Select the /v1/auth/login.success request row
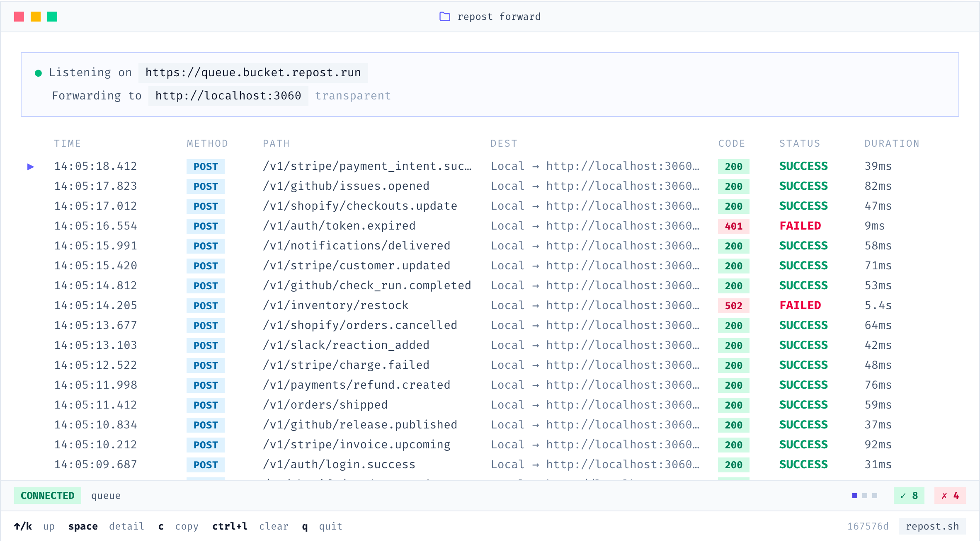The height and width of the screenshot is (542, 980). coord(490,465)
